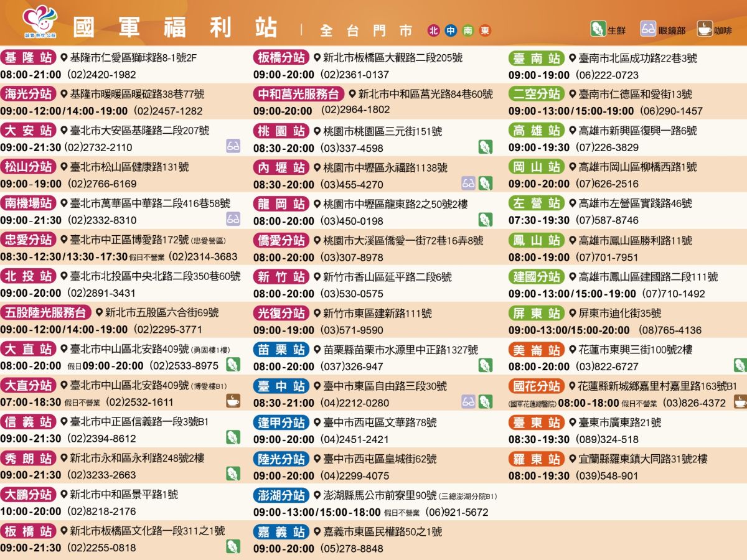The height and width of the screenshot is (560, 747).
Task: Select the green 南 region circle
Action: (468, 30)
